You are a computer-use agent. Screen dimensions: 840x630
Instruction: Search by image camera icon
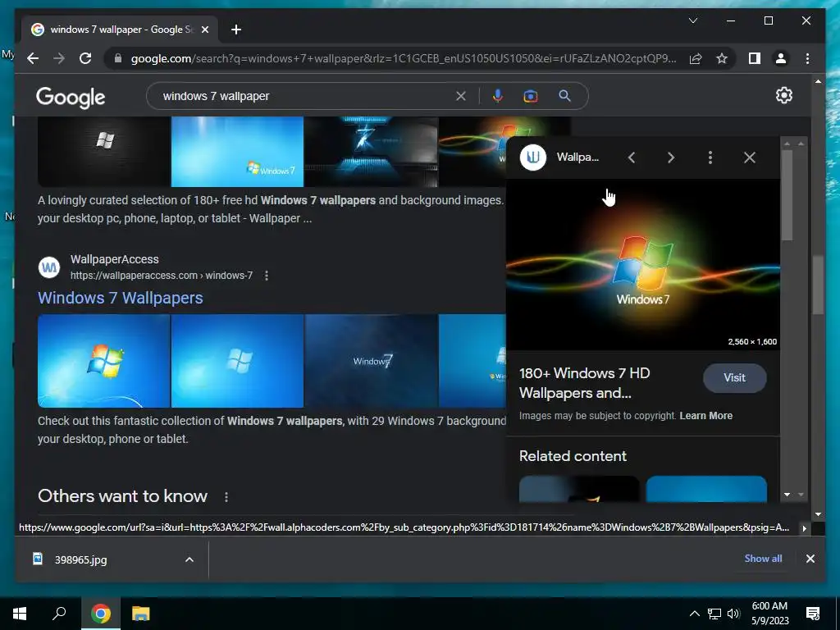[x=531, y=97]
